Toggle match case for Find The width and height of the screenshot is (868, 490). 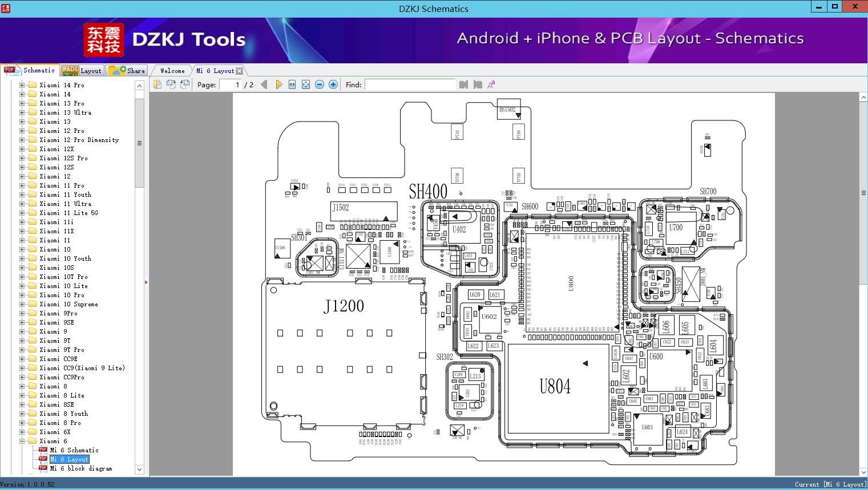(491, 84)
